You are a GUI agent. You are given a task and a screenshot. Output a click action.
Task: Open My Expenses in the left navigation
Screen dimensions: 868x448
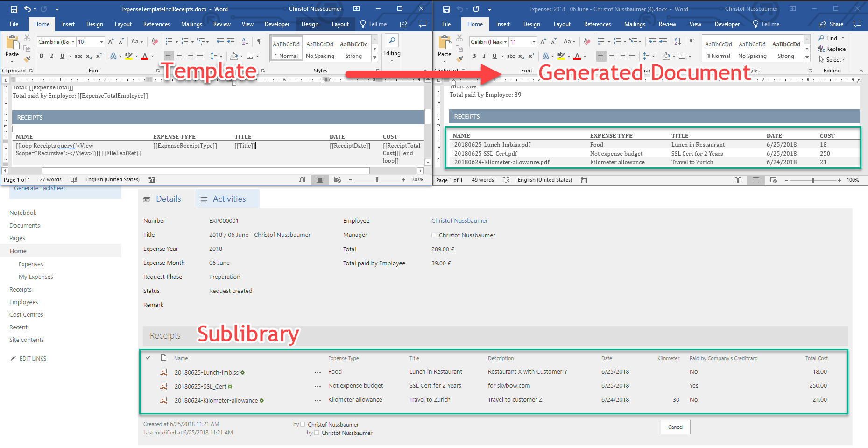[36, 277]
